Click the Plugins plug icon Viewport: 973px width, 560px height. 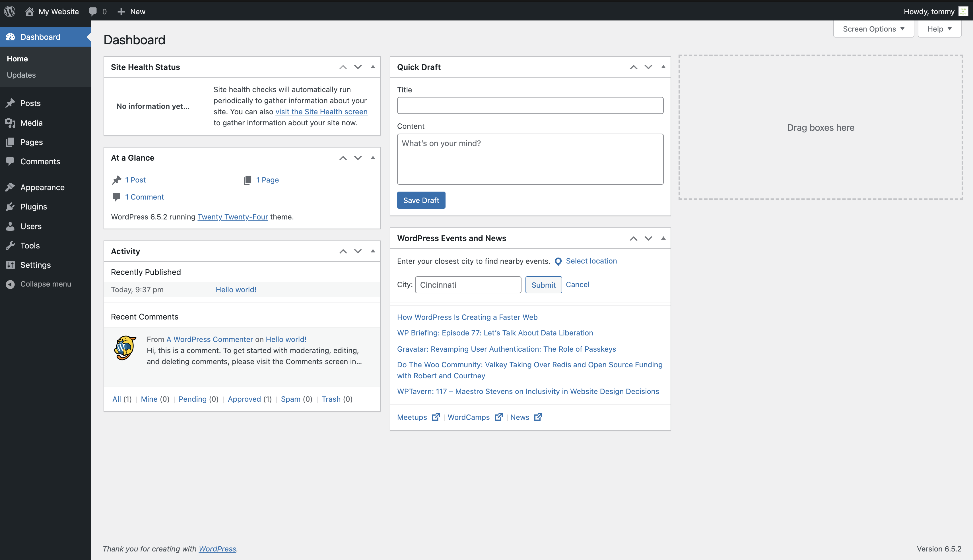[11, 207]
